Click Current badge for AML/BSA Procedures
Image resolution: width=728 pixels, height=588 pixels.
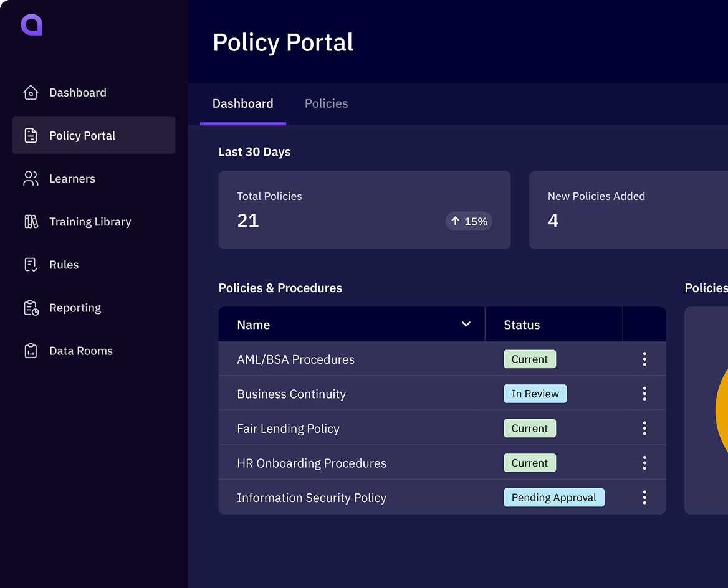point(530,359)
